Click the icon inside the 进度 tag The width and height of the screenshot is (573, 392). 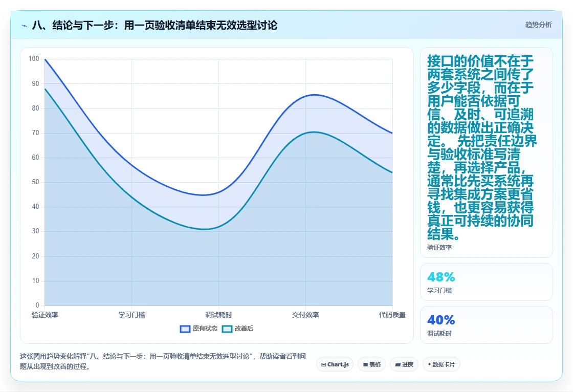pyautogui.click(x=398, y=364)
